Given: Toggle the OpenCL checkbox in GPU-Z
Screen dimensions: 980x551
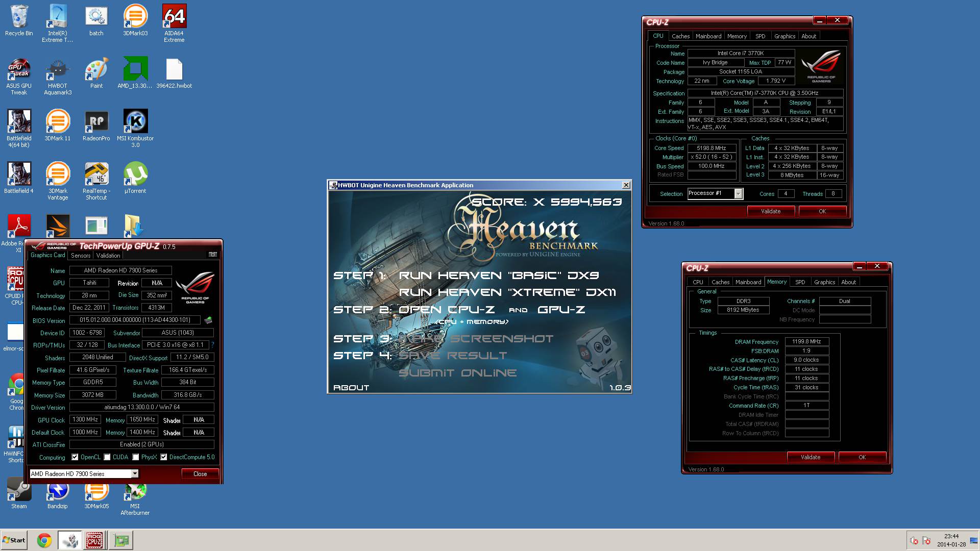Looking at the screenshot, I should (x=75, y=457).
